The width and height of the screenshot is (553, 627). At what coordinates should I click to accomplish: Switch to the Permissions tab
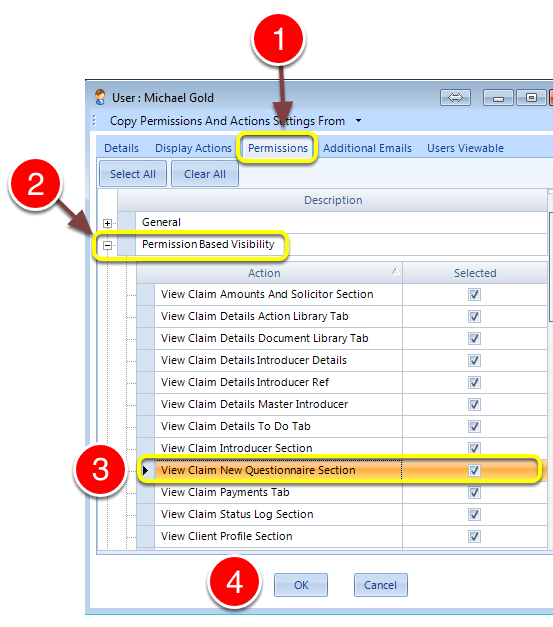[277, 148]
